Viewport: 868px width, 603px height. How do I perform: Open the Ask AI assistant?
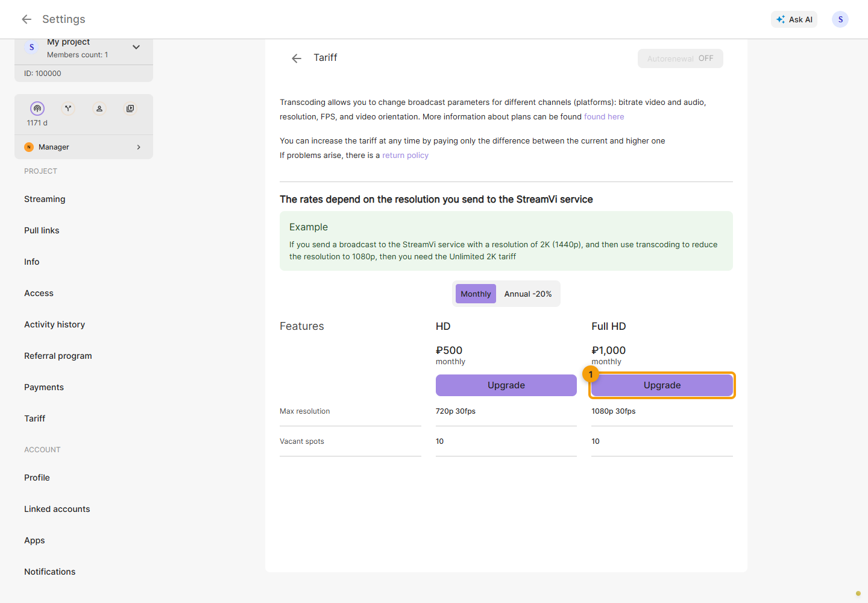pos(794,19)
